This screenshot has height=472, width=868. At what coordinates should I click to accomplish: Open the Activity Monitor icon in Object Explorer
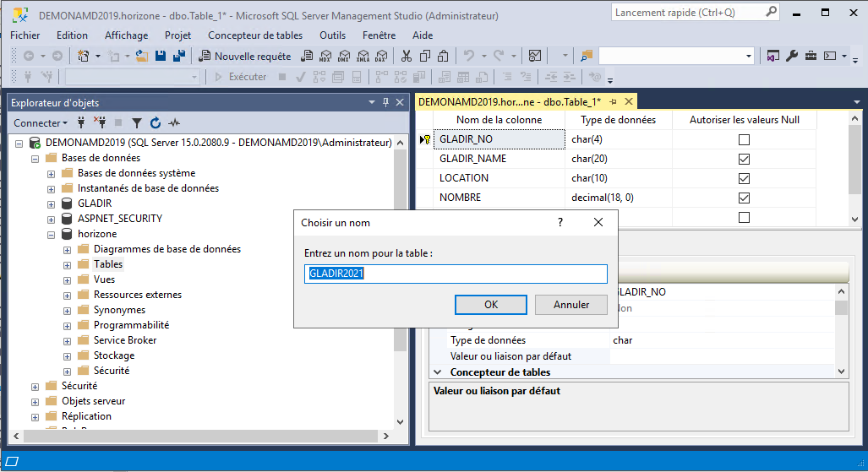point(174,122)
